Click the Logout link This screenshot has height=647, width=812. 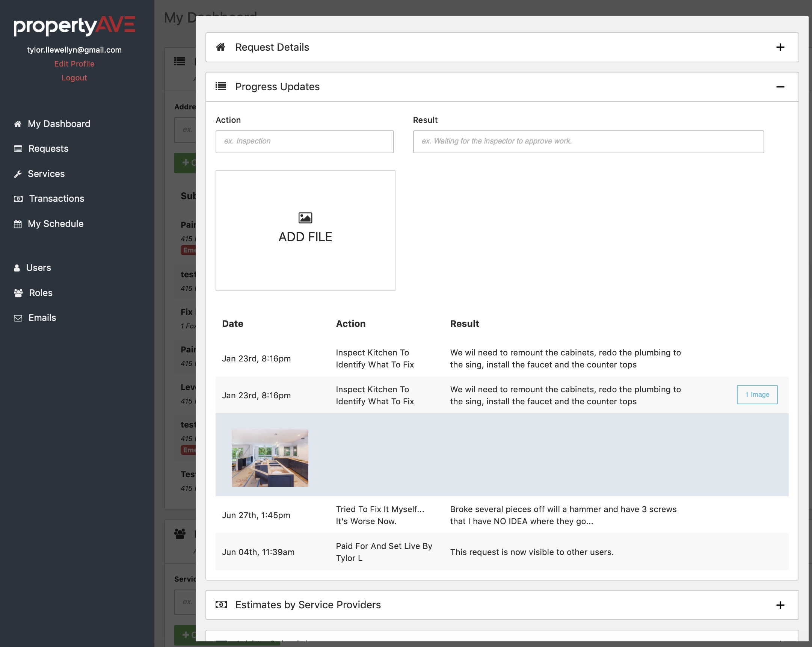(x=74, y=78)
